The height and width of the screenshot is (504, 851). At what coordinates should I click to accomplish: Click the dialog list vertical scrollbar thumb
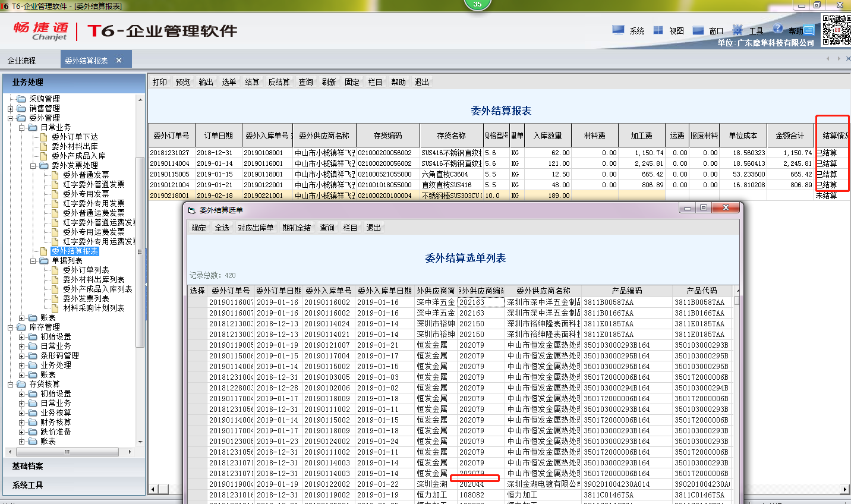[x=737, y=300]
